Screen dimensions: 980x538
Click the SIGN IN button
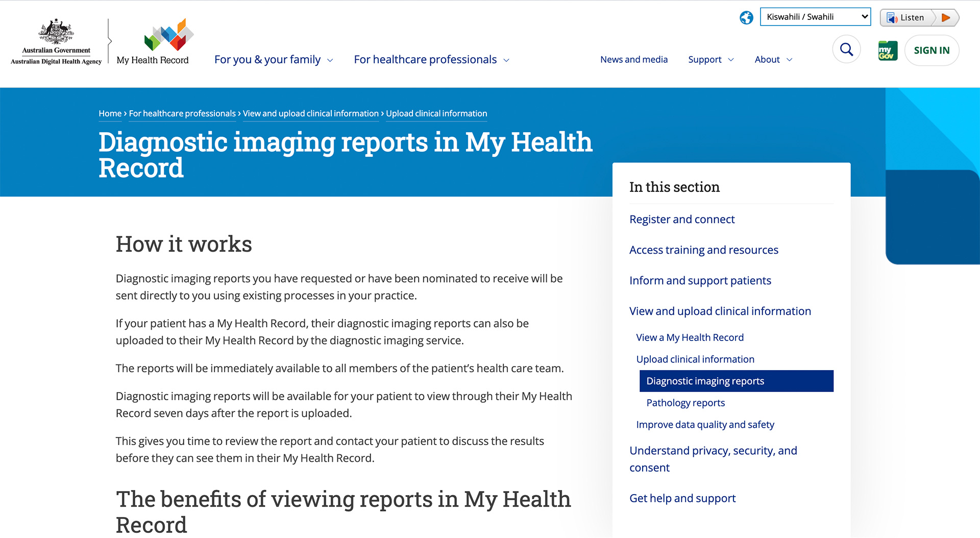click(x=932, y=50)
